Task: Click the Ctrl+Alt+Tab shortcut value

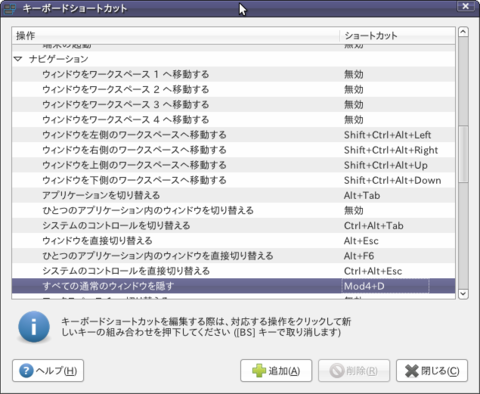Action: click(374, 226)
